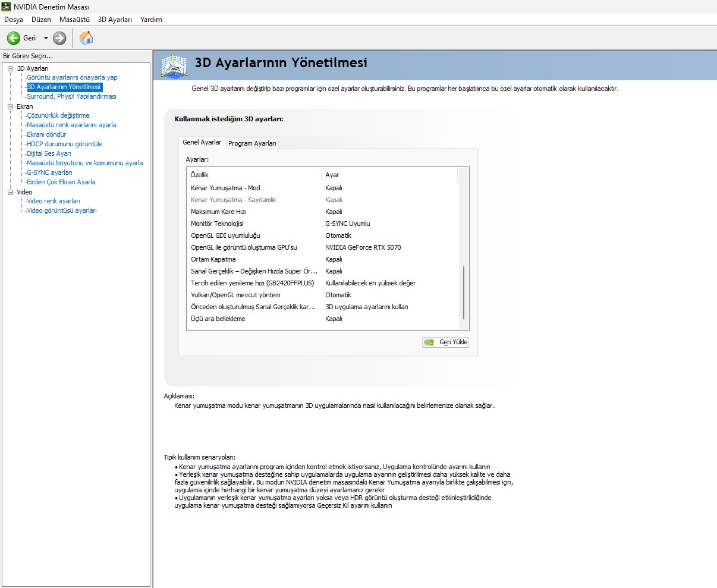
Task: Open HDCP durumunu görüntüle
Action: pyautogui.click(x=65, y=144)
